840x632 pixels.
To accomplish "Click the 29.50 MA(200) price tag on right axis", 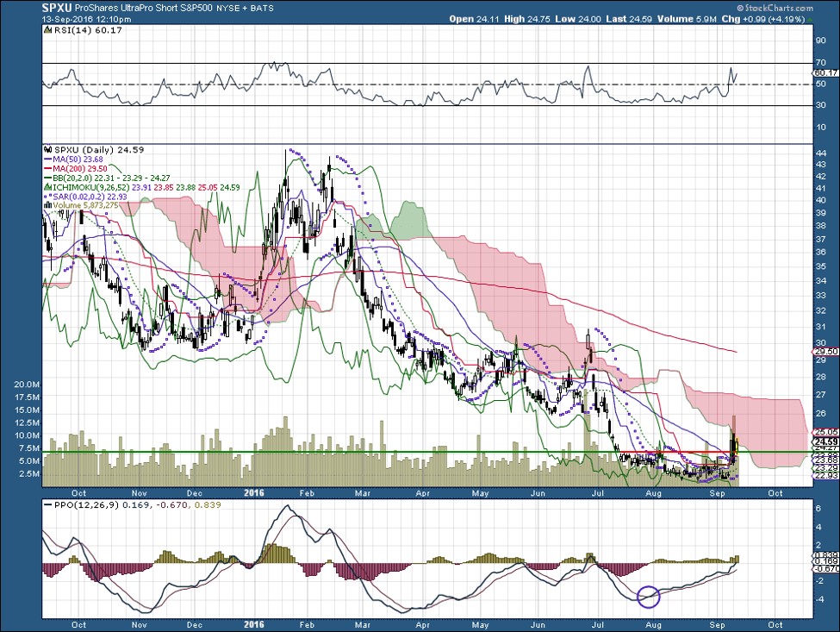I will 825,352.
